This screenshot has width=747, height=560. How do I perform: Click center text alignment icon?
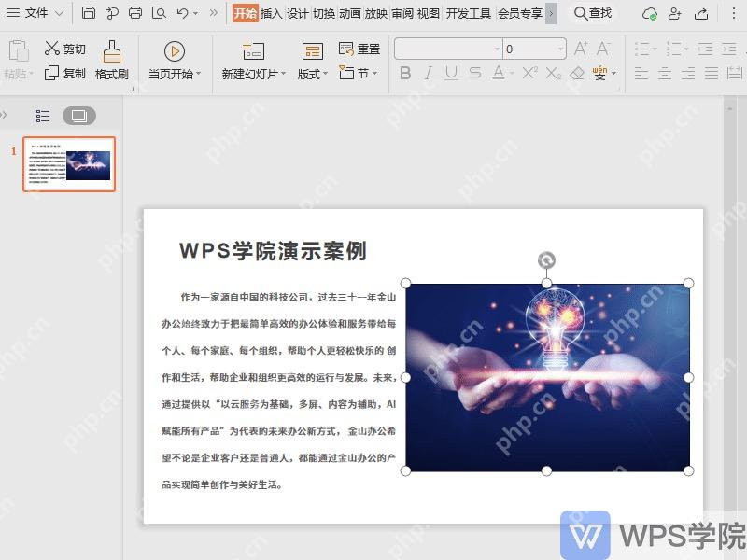[665, 74]
